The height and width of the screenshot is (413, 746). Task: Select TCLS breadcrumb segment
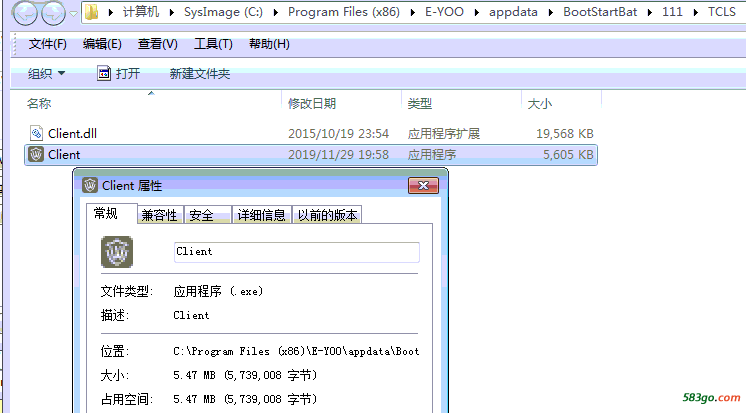[x=722, y=12]
